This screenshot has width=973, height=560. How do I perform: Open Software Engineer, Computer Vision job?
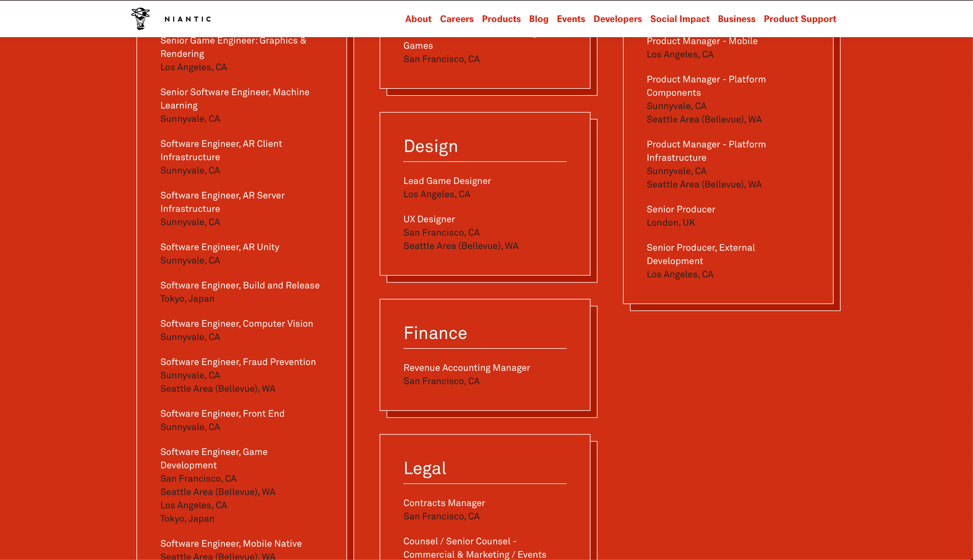[x=236, y=324]
